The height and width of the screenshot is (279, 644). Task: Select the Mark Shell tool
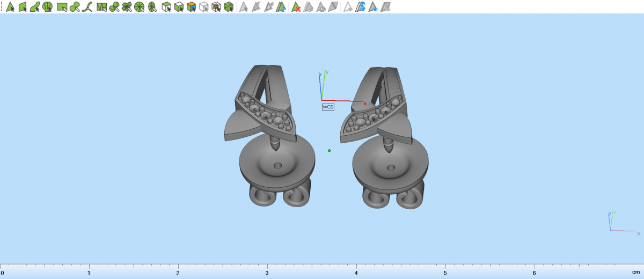coord(48,7)
